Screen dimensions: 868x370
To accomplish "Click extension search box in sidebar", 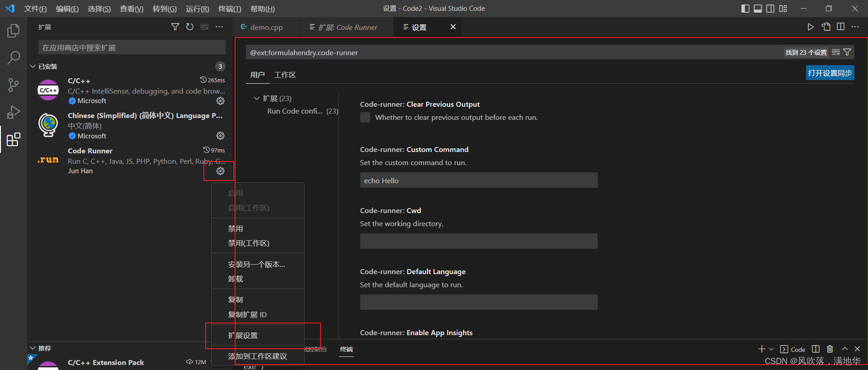I will point(132,47).
